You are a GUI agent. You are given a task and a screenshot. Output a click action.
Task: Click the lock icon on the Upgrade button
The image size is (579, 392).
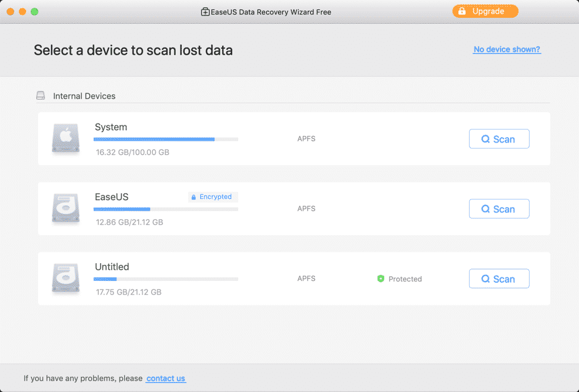461,11
